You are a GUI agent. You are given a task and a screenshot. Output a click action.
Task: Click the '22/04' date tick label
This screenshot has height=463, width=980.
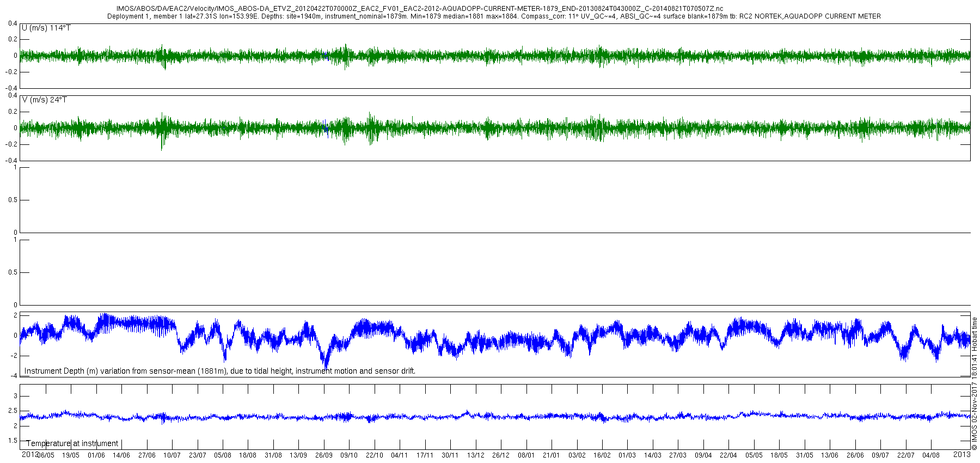click(x=728, y=455)
